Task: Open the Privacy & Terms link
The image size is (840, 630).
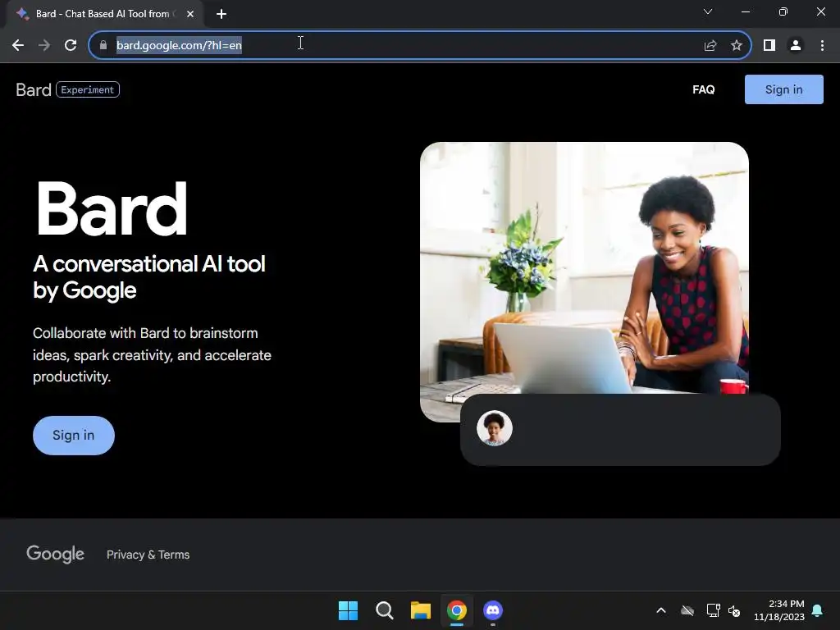Action: pos(148,555)
